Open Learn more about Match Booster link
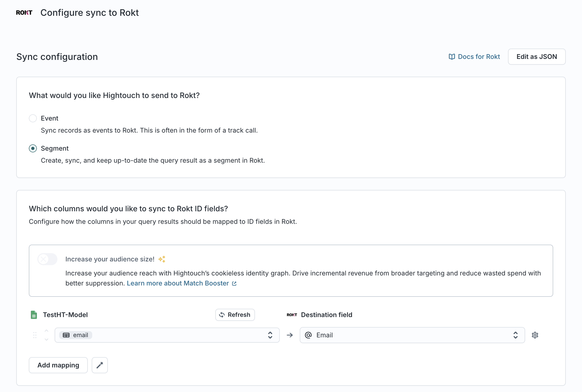The width and height of the screenshot is (582, 392). click(x=178, y=283)
